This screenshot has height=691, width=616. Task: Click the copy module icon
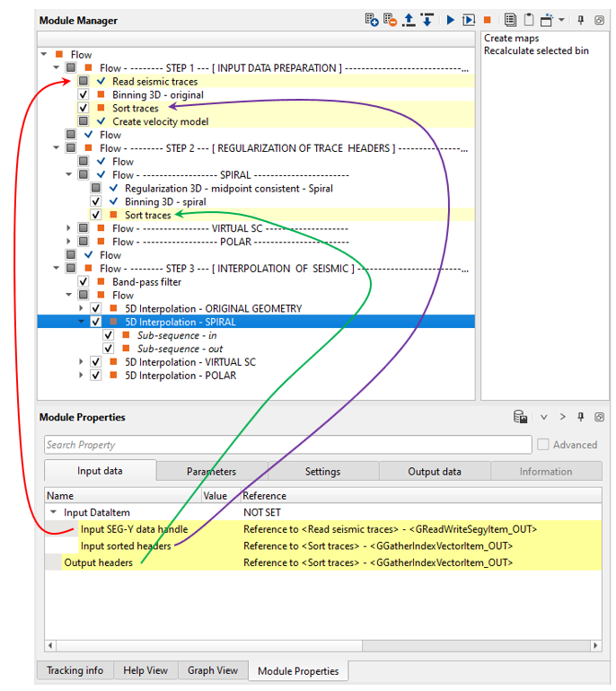[x=510, y=20]
